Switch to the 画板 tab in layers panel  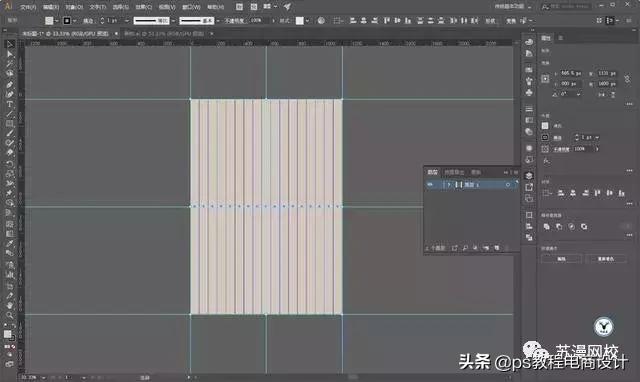pyautogui.click(x=476, y=172)
